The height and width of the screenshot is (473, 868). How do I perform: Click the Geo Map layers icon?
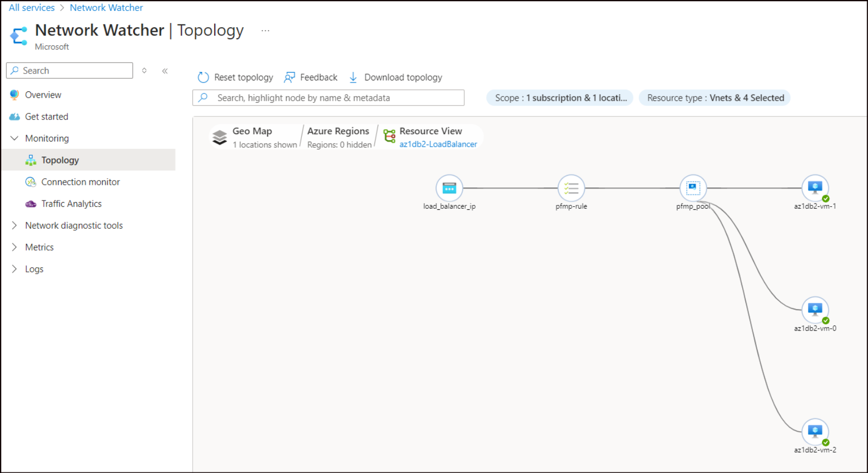(220, 137)
